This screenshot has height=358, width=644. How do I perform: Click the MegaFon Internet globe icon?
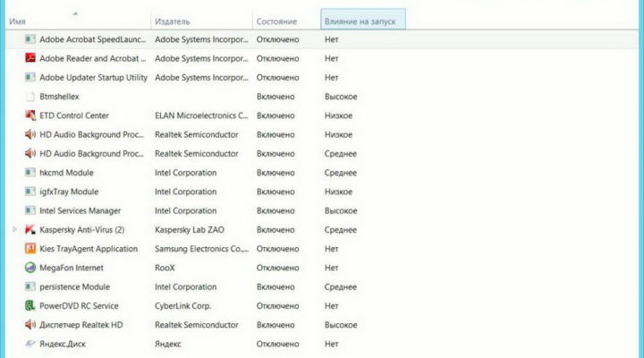click(30, 268)
